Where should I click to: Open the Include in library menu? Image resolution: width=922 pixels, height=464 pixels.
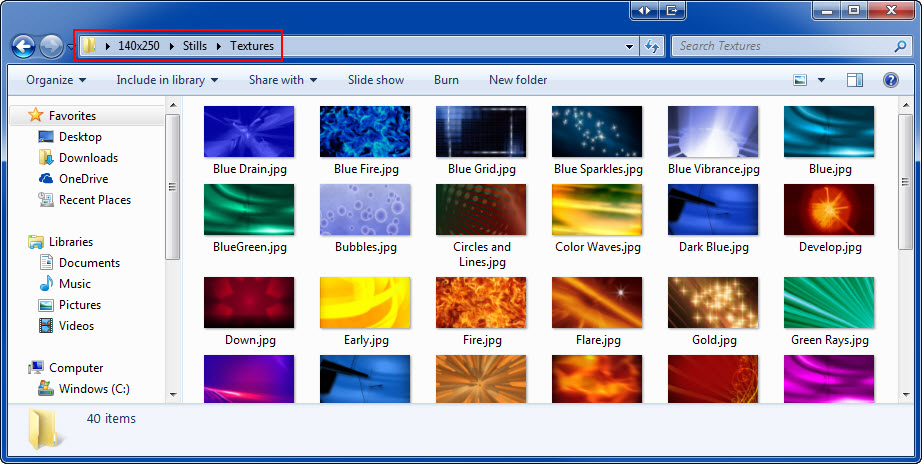coord(166,80)
